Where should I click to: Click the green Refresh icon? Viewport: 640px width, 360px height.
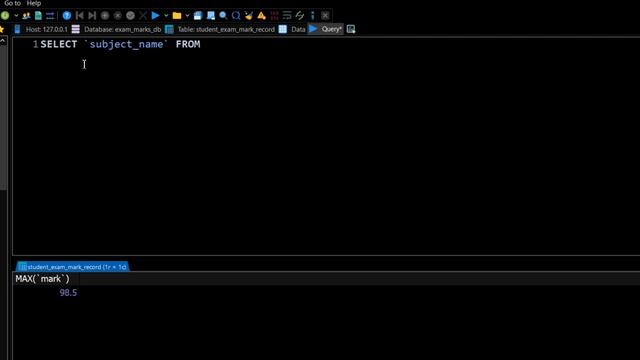point(5,16)
